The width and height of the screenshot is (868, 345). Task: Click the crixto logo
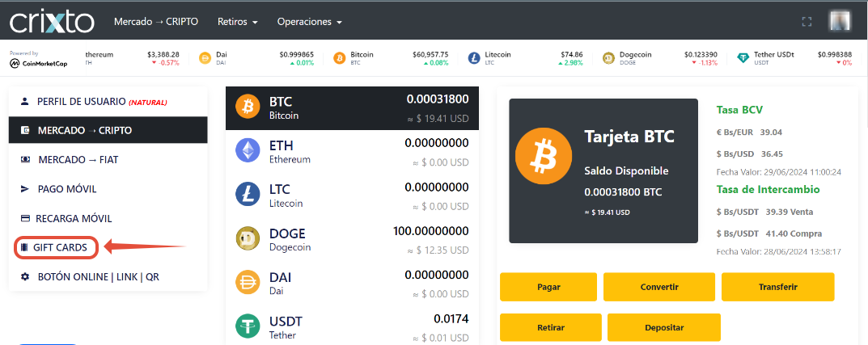tap(52, 21)
